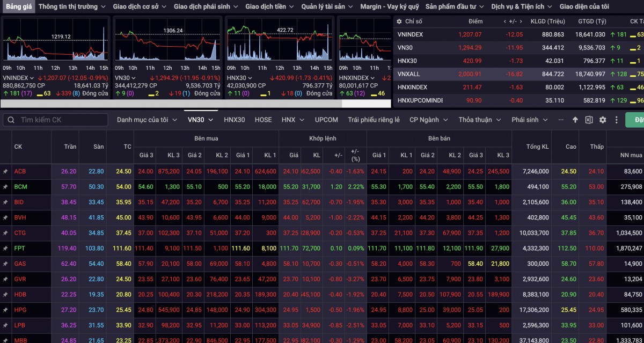This screenshot has height=343, width=644.
Task: Click the green Đặt order button
Action: pyautogui.click(x=635, y=120)
